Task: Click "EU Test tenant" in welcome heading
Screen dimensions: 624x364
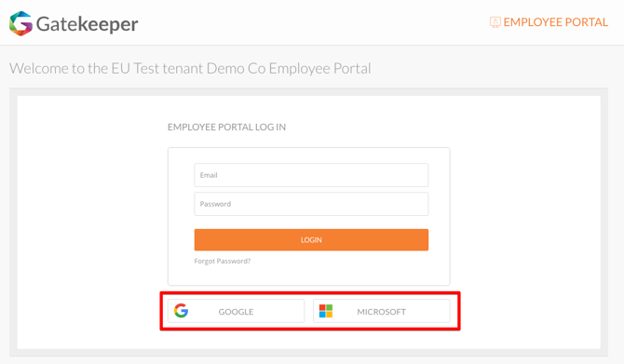Action: [157, 68]
